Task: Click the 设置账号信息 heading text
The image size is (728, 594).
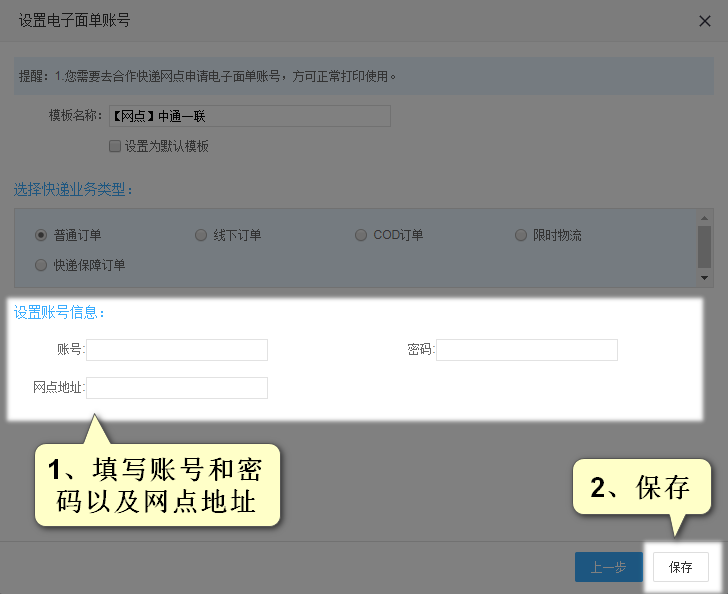Action: [59, 313]
